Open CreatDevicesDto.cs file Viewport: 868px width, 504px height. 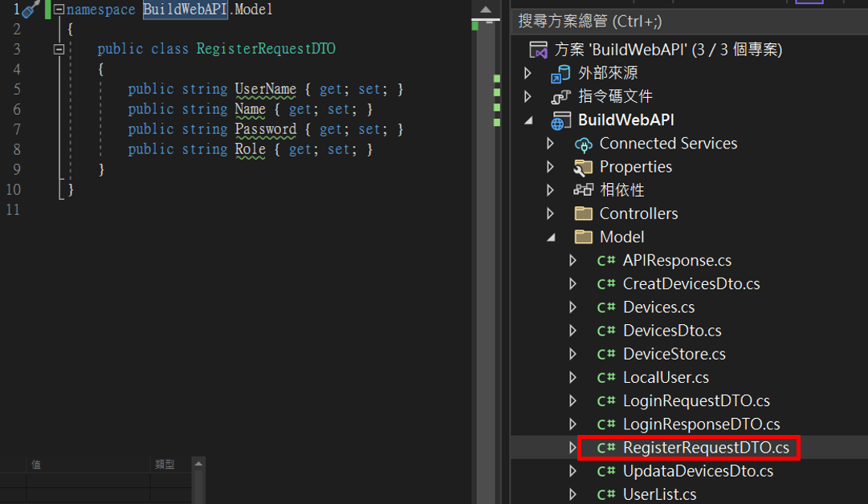point(691,284)
